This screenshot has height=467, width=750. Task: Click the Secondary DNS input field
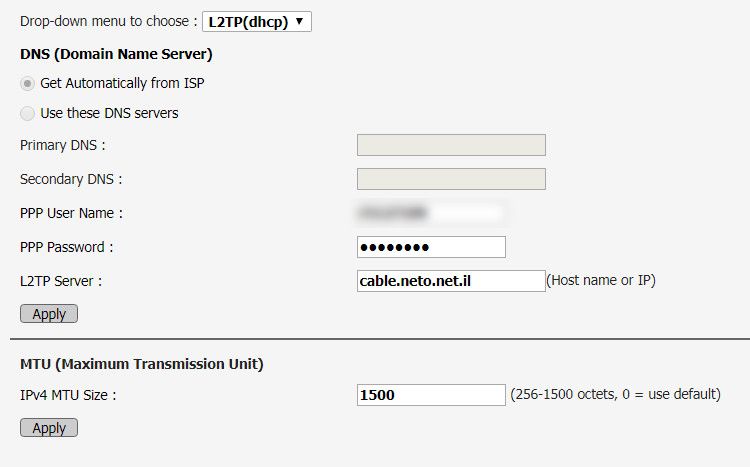[451, 179]
